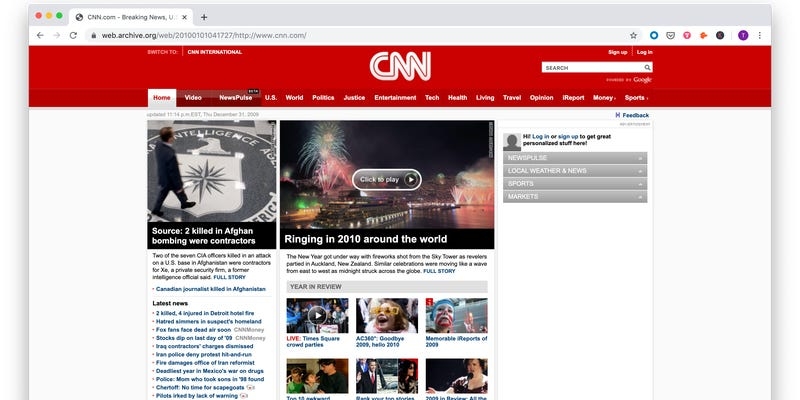Click the dark round extension icon
800x400 pixels.
(720, 35)
